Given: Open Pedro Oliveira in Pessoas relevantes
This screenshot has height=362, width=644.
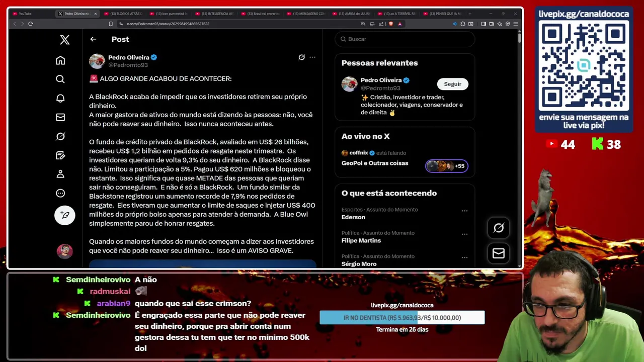Looking at the screenshot, I should tap(381, 80).
